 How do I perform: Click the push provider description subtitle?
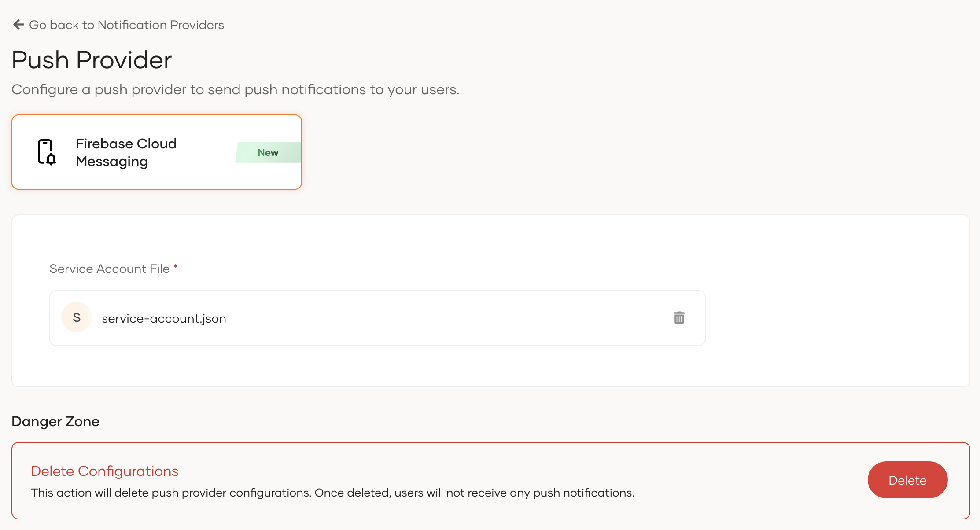click(236, 89)
